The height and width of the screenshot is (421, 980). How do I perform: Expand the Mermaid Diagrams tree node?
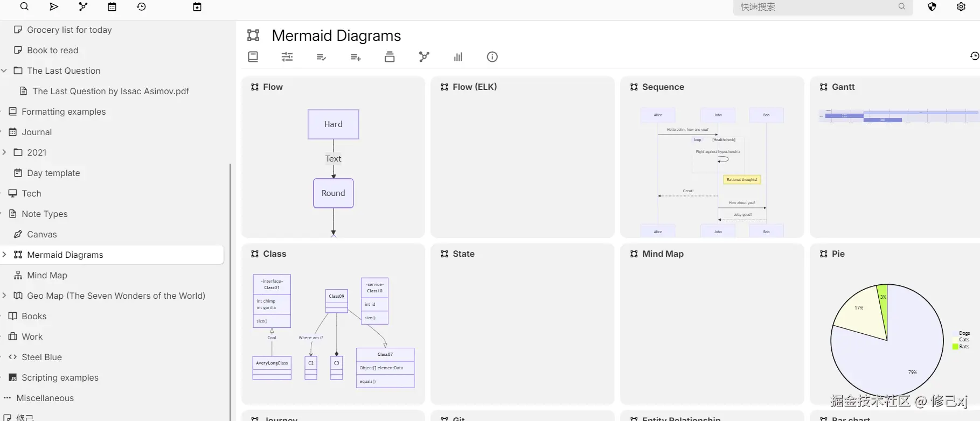(4, 255)
